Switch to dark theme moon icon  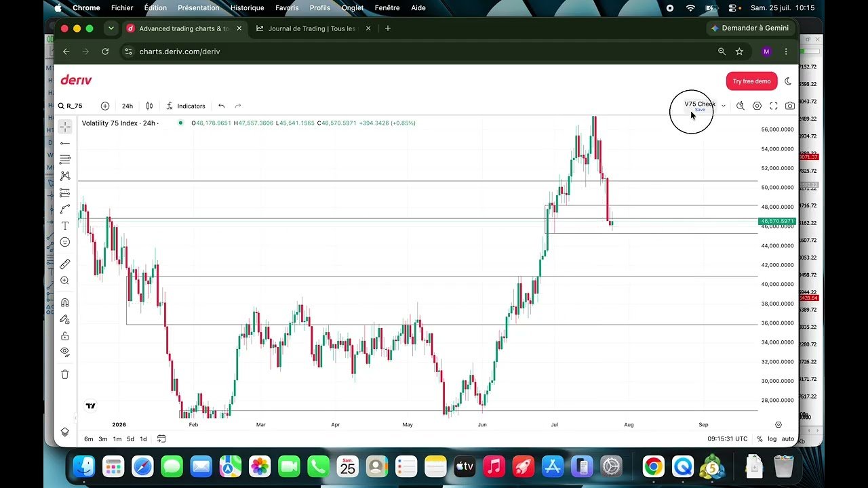pos(788,81)
